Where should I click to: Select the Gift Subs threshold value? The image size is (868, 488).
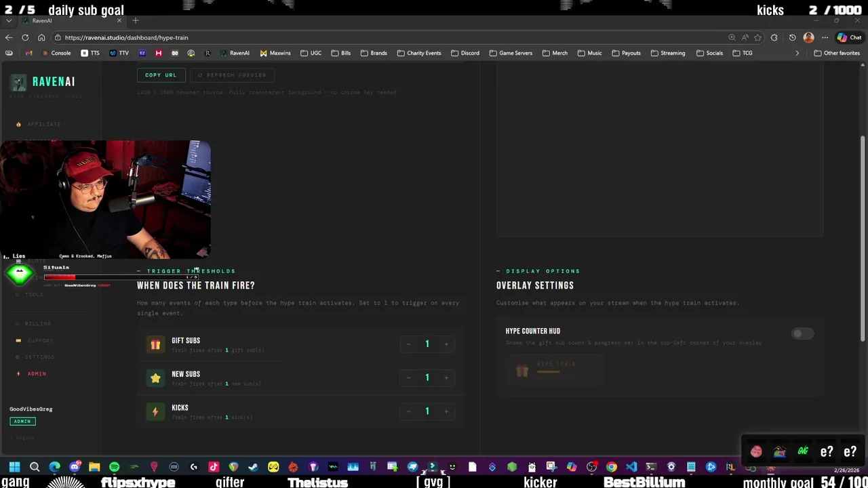pyautogui.click(x=427, y=344)
